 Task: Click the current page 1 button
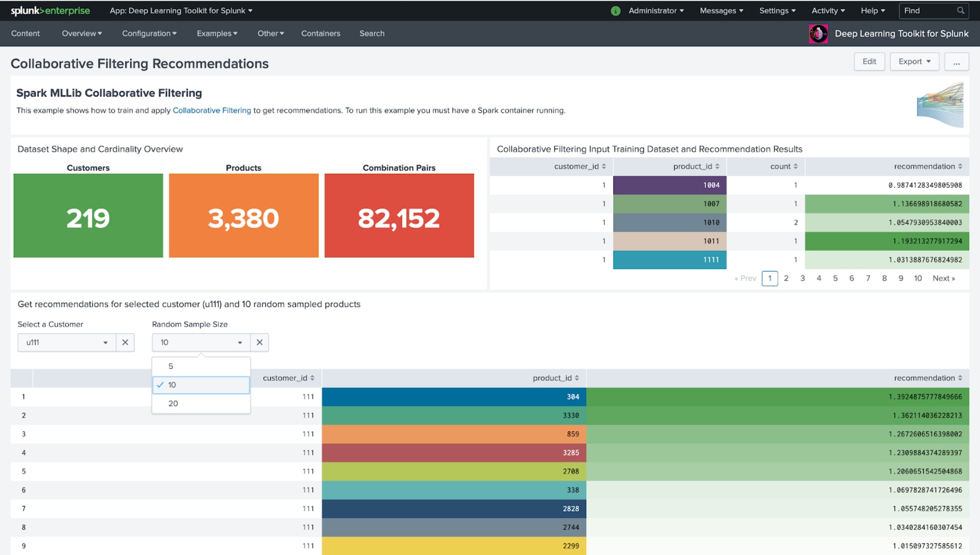(x=770, y=279)
